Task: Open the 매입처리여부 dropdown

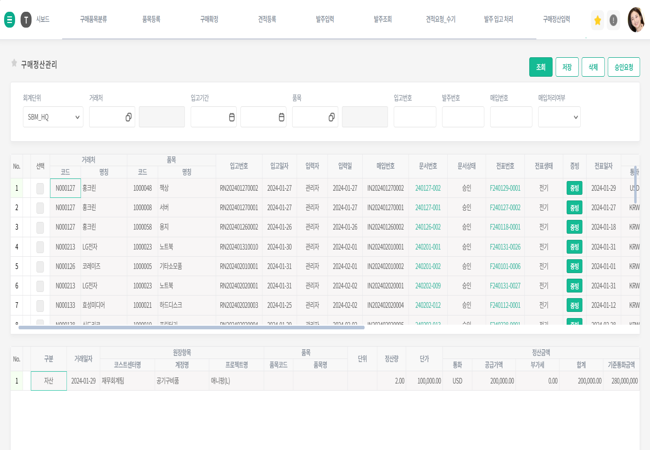Action: click(x=559, y=117)
